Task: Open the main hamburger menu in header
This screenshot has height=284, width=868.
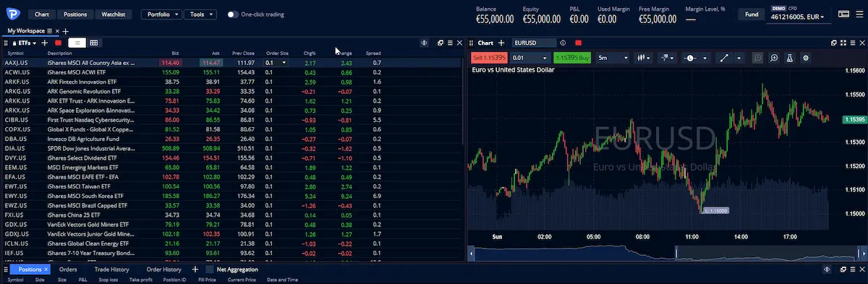Action: [x=859, y=14]
